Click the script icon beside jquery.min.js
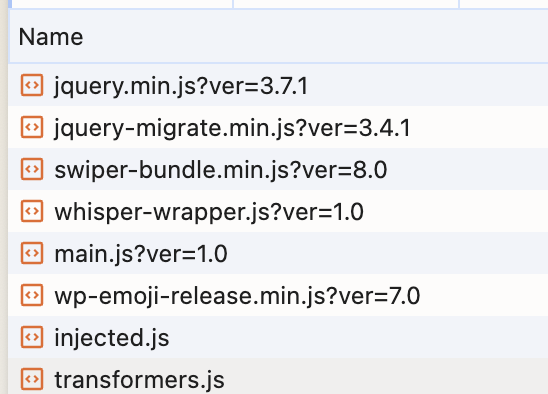Image resolution: width=548 pixels, height=394 pixels. [32, 85]
